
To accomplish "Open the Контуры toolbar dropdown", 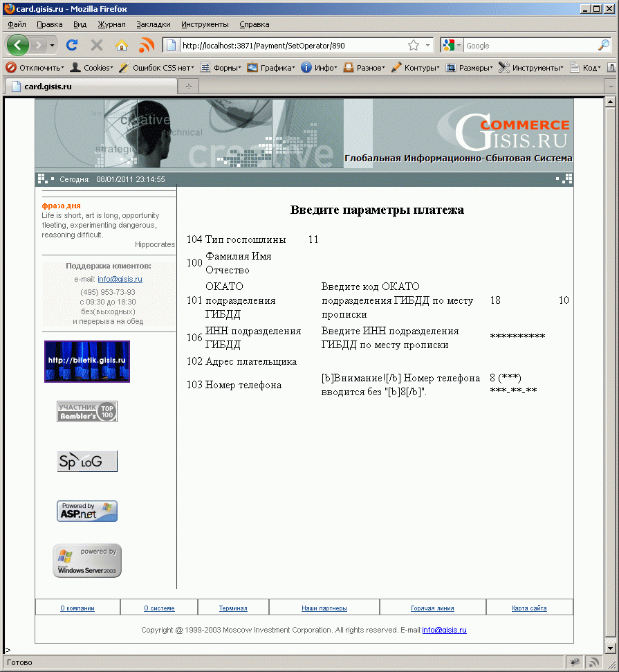I will [416, 68].
